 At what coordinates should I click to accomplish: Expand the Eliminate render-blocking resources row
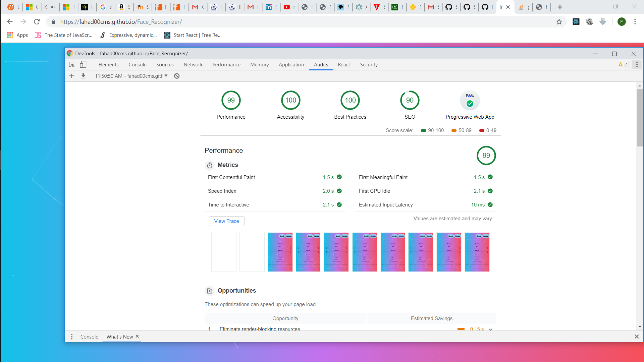click(490, 329)
